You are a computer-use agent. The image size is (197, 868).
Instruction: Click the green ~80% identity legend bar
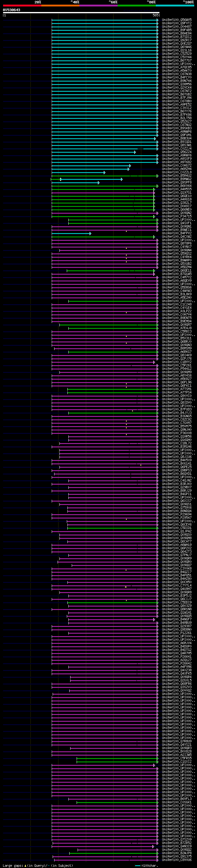click(137, 6)
